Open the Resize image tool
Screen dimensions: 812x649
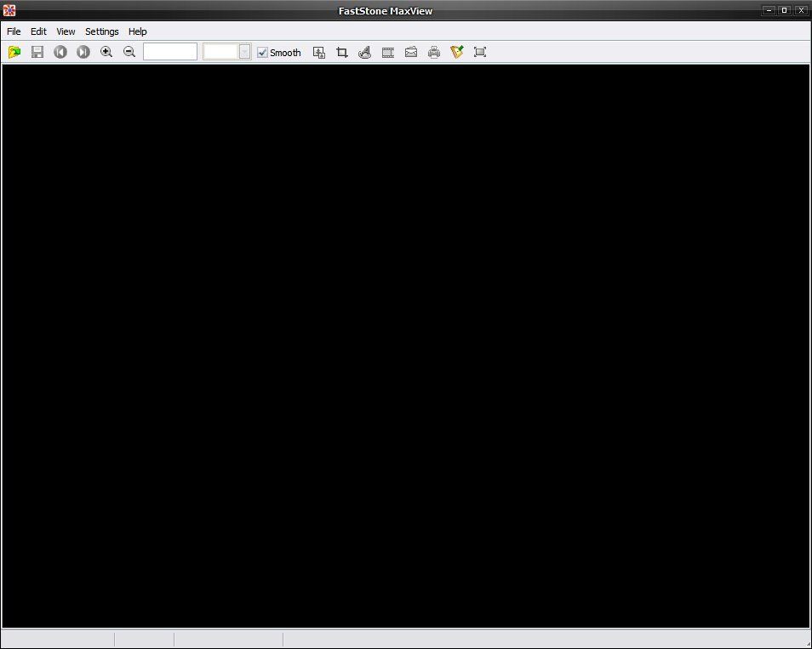[319, 52]
